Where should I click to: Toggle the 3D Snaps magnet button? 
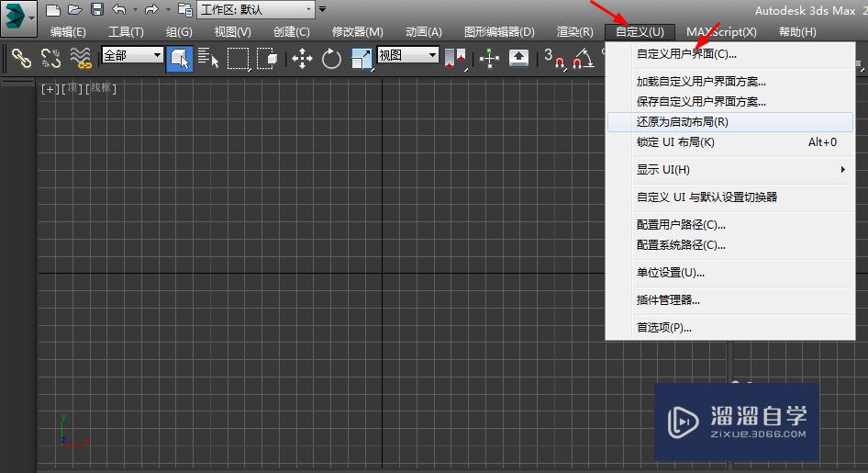[555, 59]
